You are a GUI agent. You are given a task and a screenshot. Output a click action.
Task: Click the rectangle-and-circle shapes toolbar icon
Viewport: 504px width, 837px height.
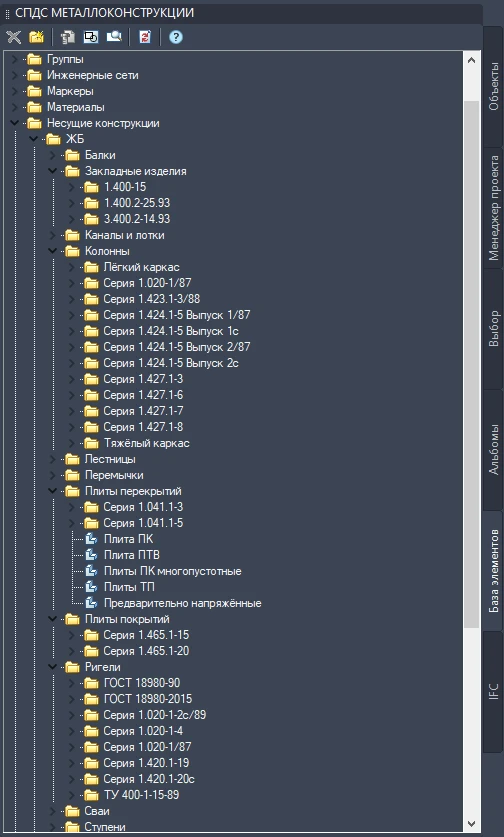(x=91, y=37)
